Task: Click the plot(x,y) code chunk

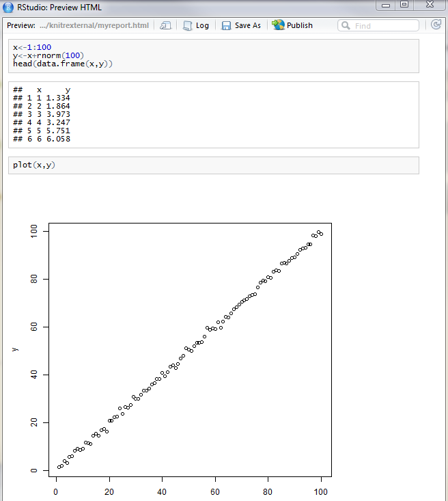Action: (213, 165)
